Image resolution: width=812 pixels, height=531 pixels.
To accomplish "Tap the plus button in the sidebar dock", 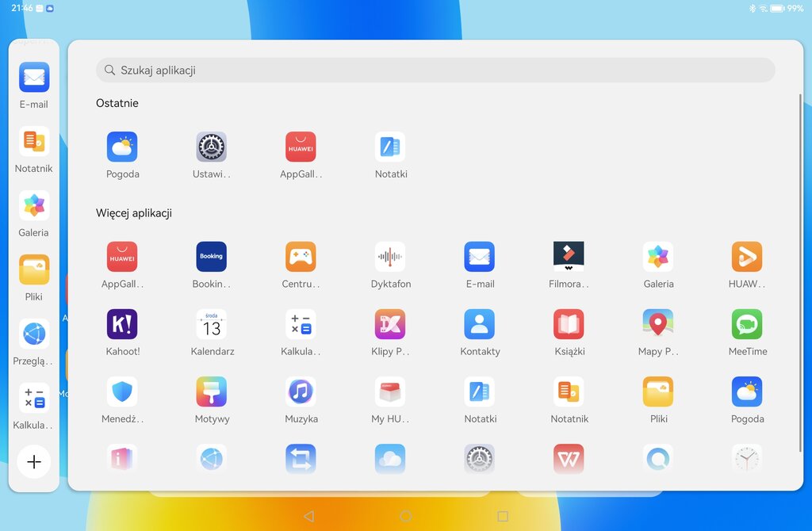I will click(x=34, y=461).
